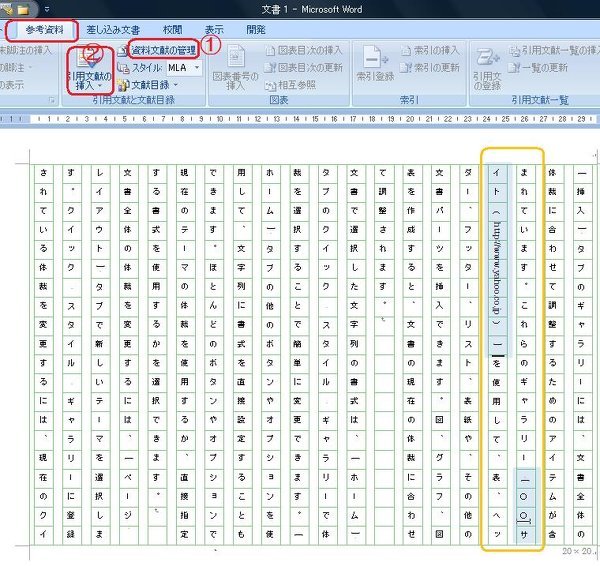Click the 相互参照 icon
This screenshot has height=566, width=600.
[271, 86]
